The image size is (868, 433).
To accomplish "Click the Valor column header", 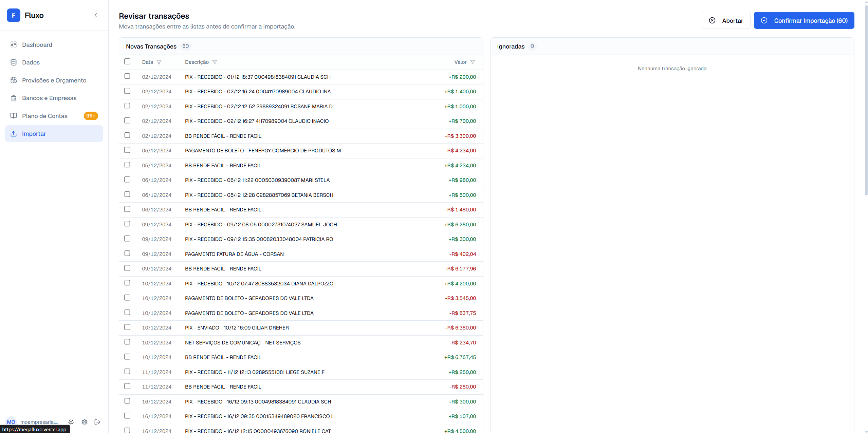I will 460,62.
